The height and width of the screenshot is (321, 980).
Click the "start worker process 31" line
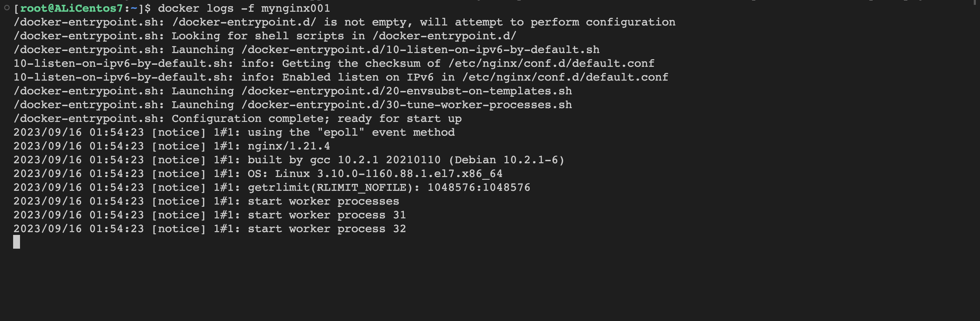pyautogui.click(x=327, y=215)
